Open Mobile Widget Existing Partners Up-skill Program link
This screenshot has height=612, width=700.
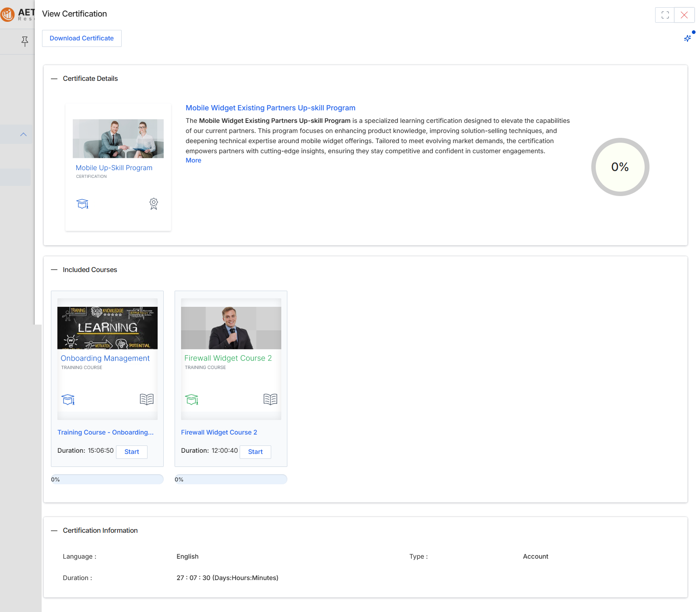[x=270, y=108]
